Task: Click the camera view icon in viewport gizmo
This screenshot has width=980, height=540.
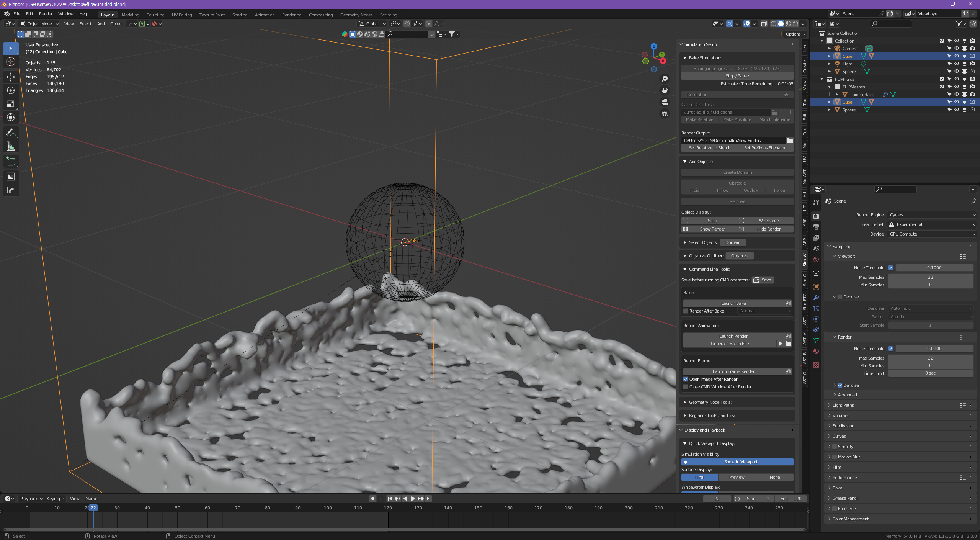Action: coord(665,102)
